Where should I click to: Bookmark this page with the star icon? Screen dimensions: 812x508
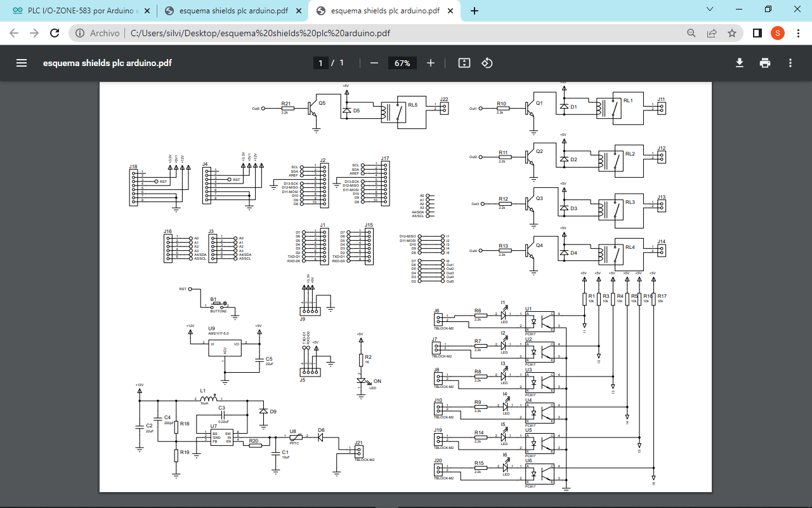pos(732,33)
